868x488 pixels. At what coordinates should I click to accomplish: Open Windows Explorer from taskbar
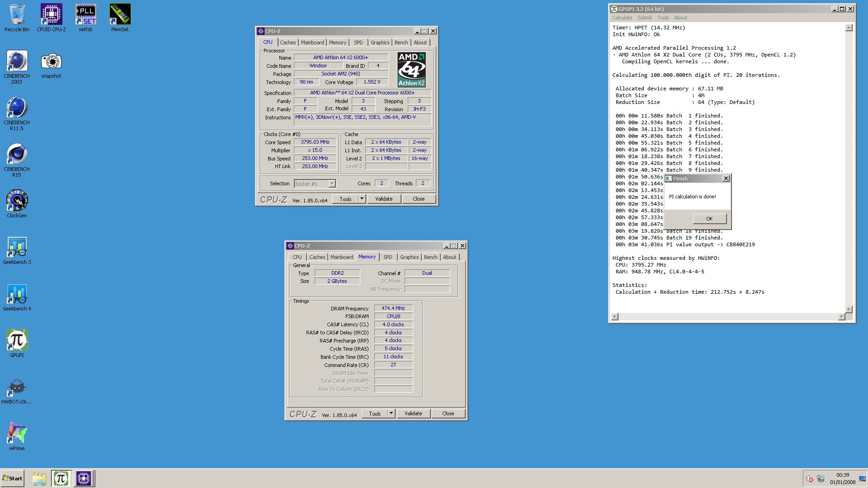(39, 478)
